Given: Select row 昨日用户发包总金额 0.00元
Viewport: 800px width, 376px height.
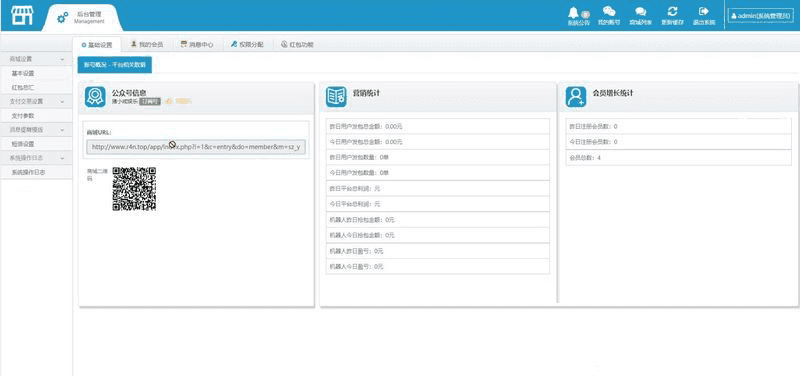Looking at the screenshot, I should pyautogui.click(x=437, y=126).
